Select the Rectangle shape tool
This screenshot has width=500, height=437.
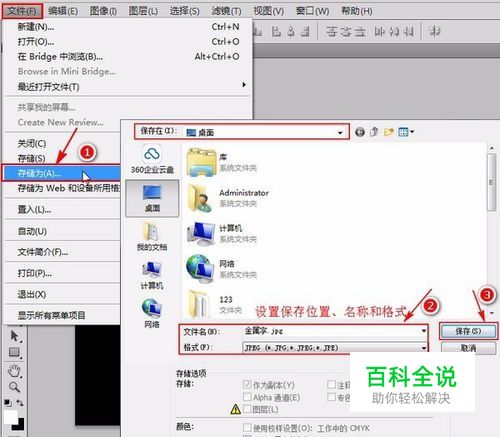click(14, 352)
